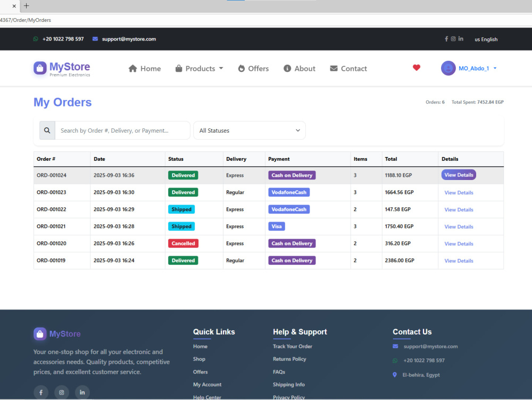Click the Home house icon in navigation
The height and width of the screenshot is (400, 532).
pos(132,69)
